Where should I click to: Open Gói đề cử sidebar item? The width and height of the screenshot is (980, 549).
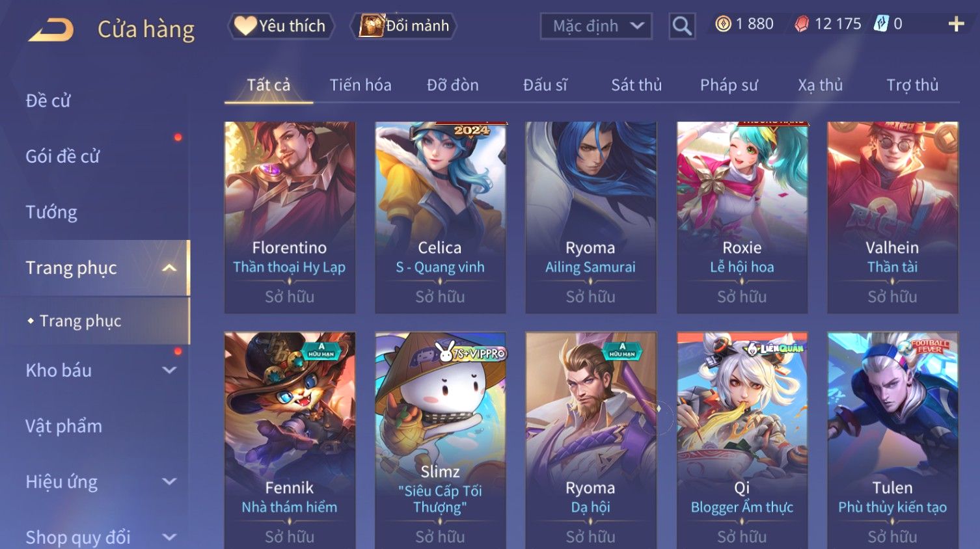pos(62,156)
